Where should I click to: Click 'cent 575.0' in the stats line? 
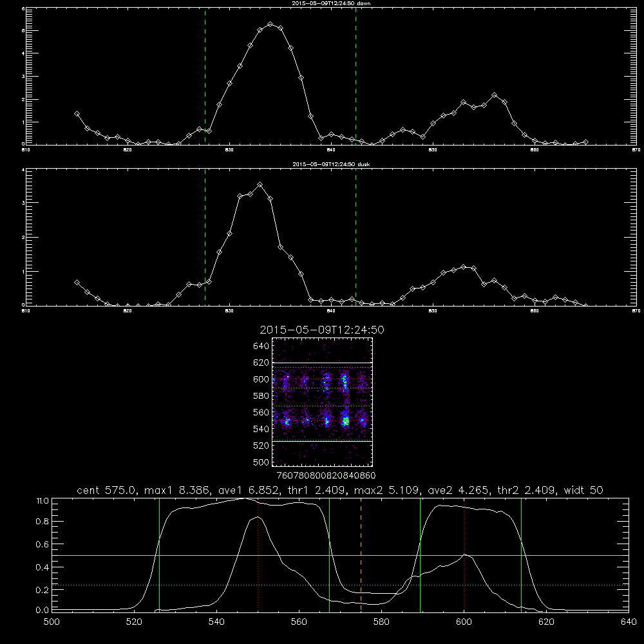point(108,490)
